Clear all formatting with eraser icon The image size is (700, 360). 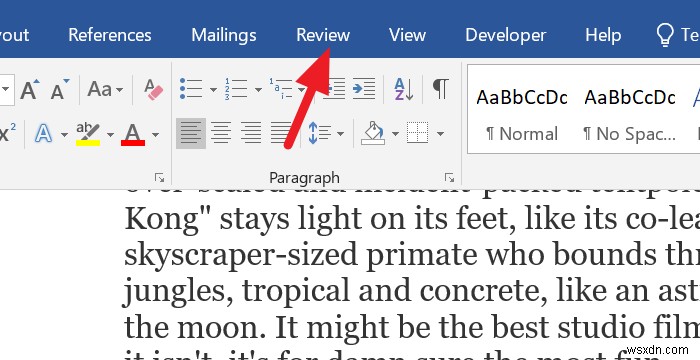153,89
